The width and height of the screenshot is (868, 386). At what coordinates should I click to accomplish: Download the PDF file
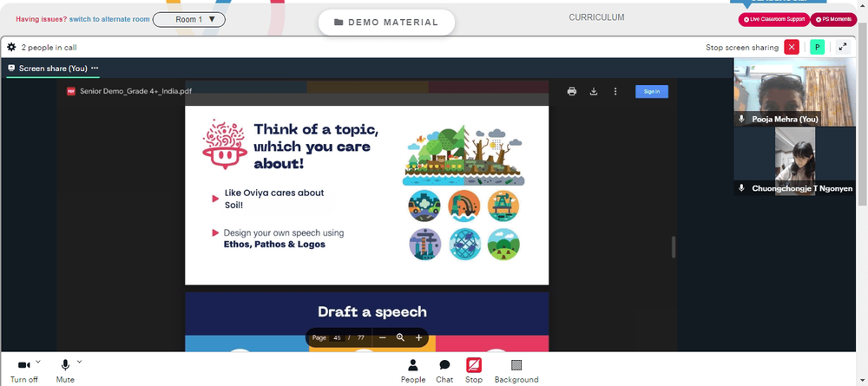click(x=594, y=91)
